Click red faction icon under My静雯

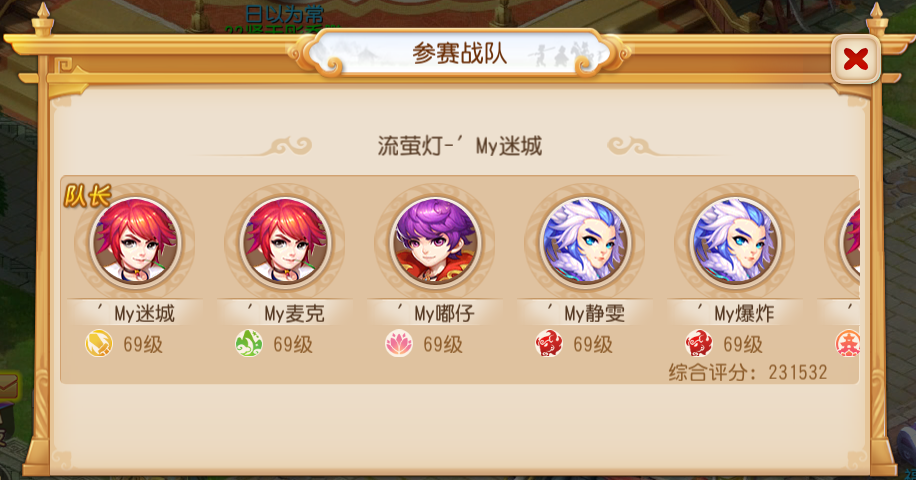pos(549,343)
